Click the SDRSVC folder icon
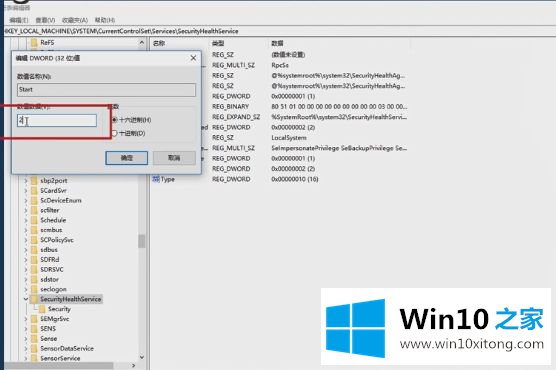 click(x=34, y=270)
